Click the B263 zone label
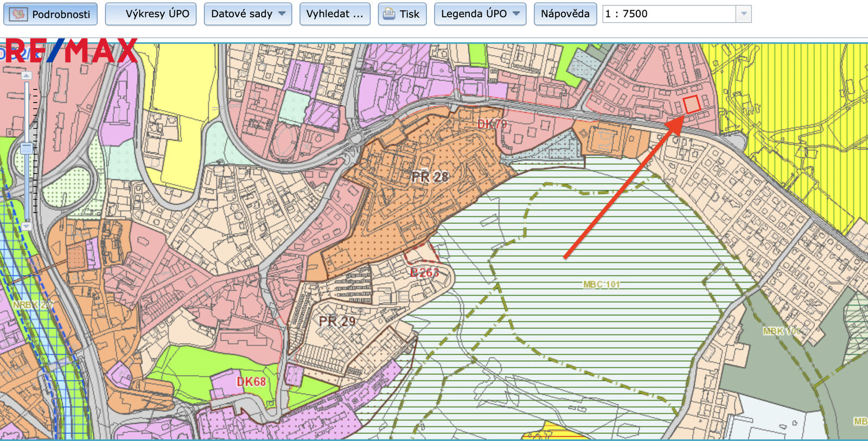 coord(424,272)
